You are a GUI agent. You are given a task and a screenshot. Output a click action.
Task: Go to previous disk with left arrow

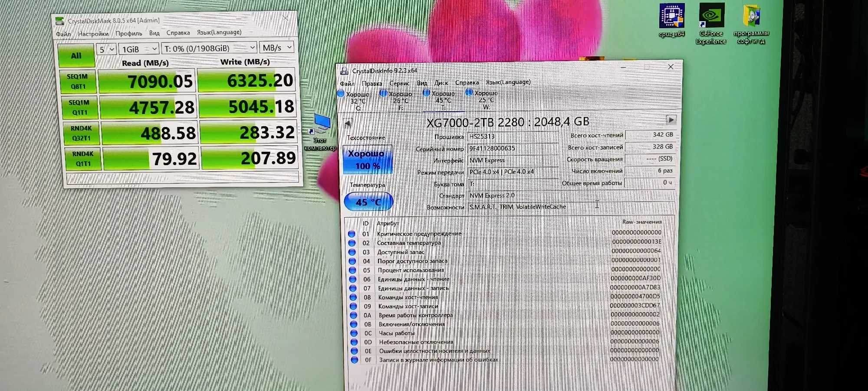tap(348, 124)
